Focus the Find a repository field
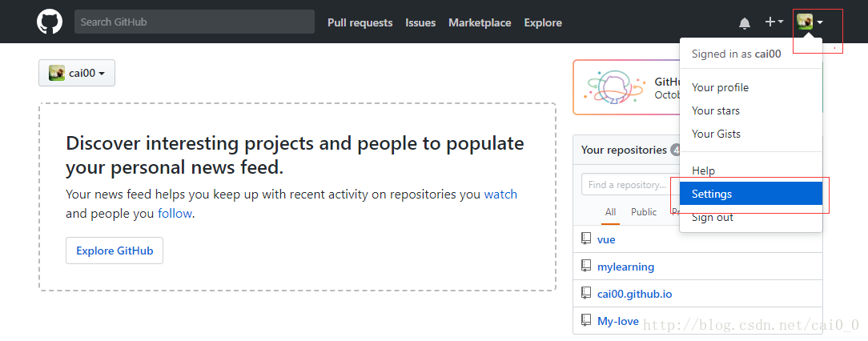The height and width of the screenshot is (341, 868). tap(630, 184)
